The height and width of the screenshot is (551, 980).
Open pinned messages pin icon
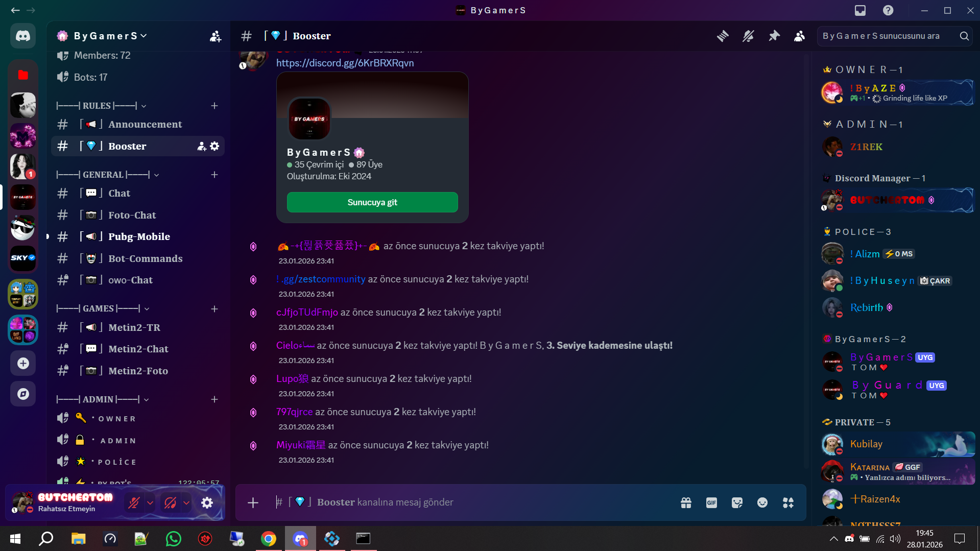tap(774, 36)
